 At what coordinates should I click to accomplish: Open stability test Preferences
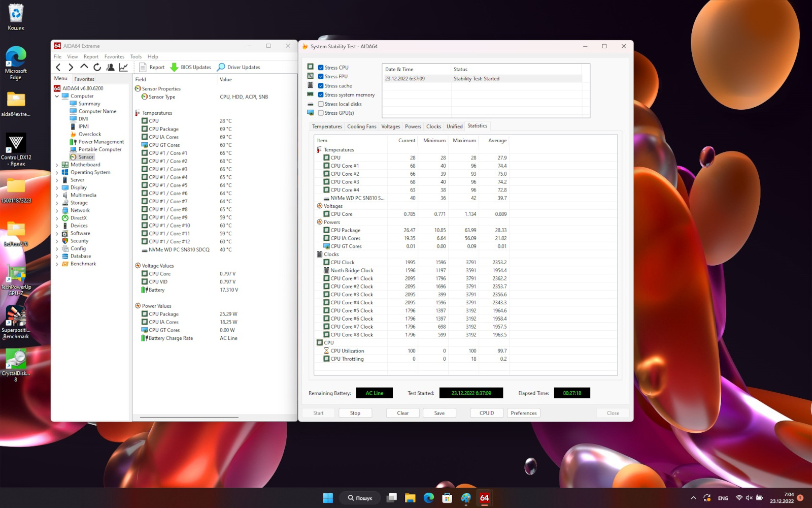coord(524,413)
